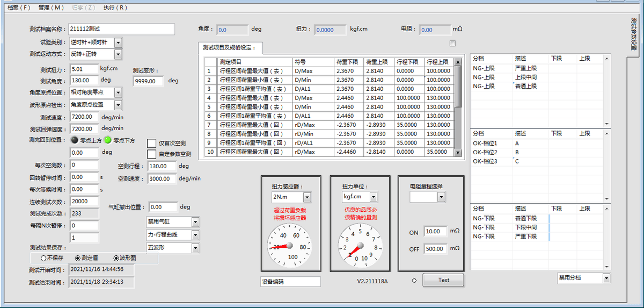Image resolution: width=644 pixels, height=308 pixels.
Task: Select the 测试项目及规格设定 tab
Action: [x=230, y=47]
